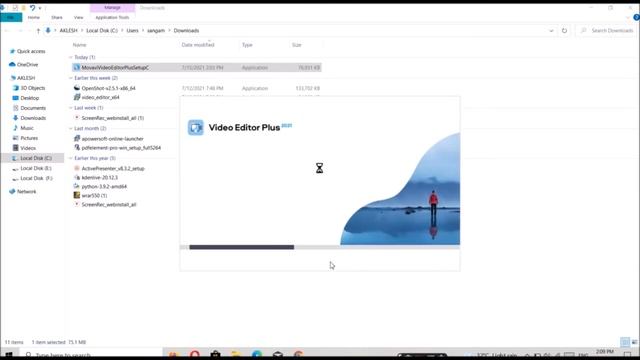Select Local Disk (C:) in sidebar

tap(32, 158)
